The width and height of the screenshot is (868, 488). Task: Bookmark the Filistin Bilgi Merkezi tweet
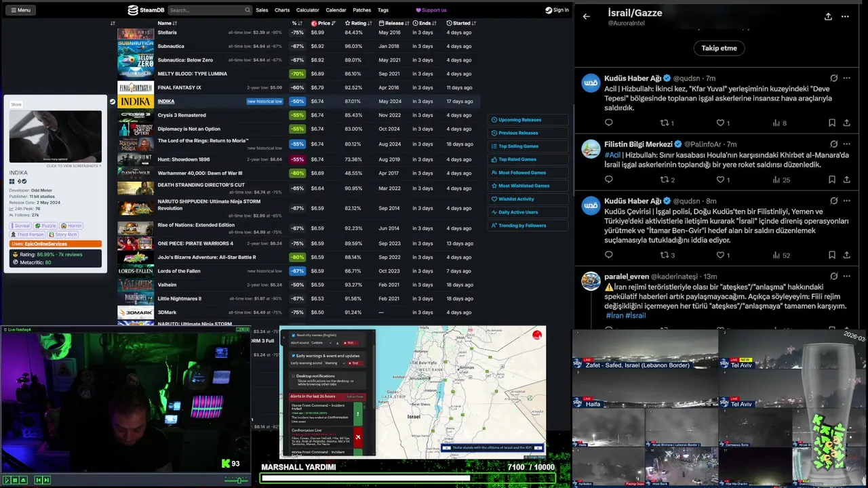pyautogui.click(x=831, y=180)
